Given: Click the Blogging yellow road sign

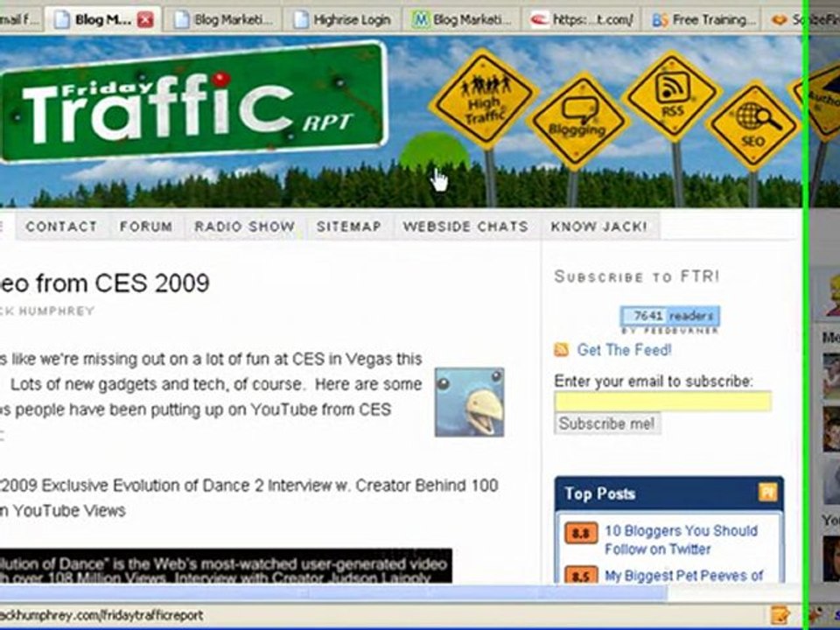Looking at the screenshot, I should click(x=577, y=120).
